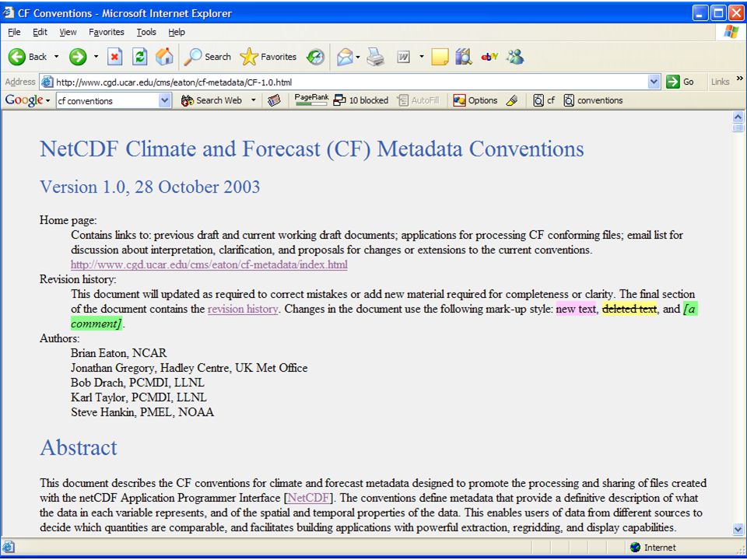This screenshot has width=747, height=560.
Task: Go to the Home page icon
Action: [x=164, y=57]
